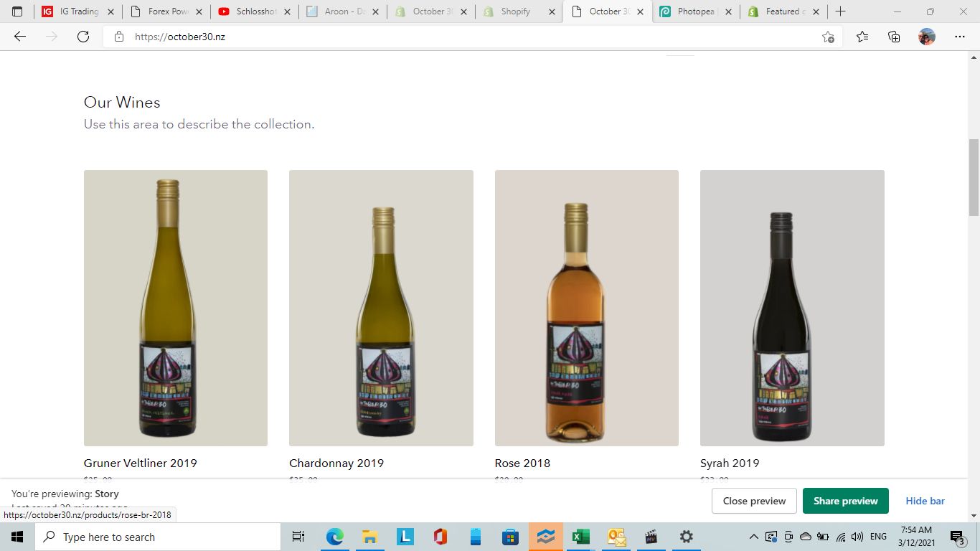Open the blue phone app on taskbar
Screen dimensions: 980x551
point(475,537)
